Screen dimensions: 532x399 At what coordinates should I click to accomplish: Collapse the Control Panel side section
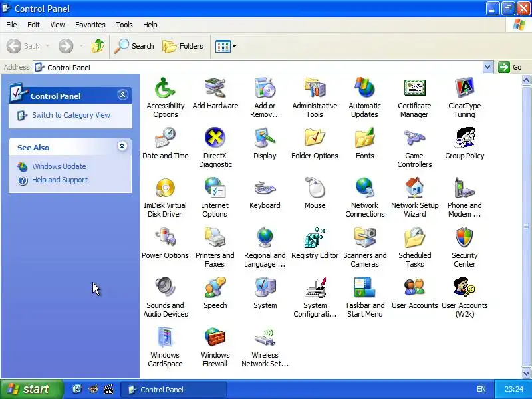click(x=122, y=94)
